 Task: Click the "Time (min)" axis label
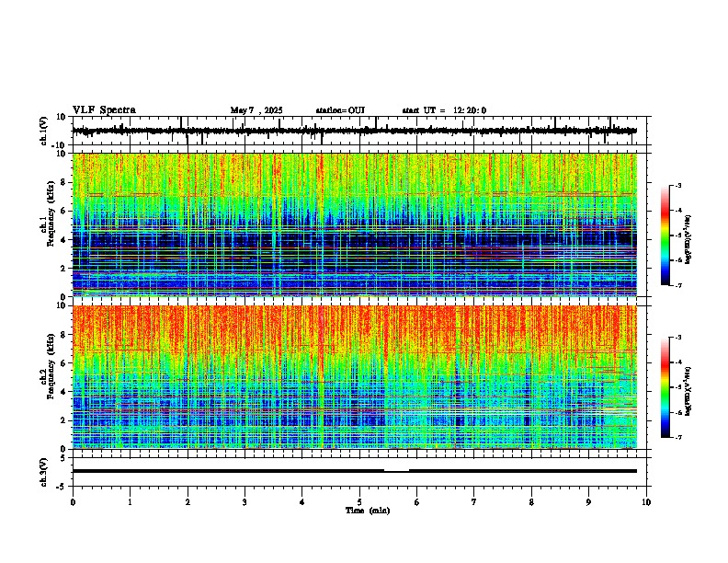pyautogui.click(x=368, y=511)
